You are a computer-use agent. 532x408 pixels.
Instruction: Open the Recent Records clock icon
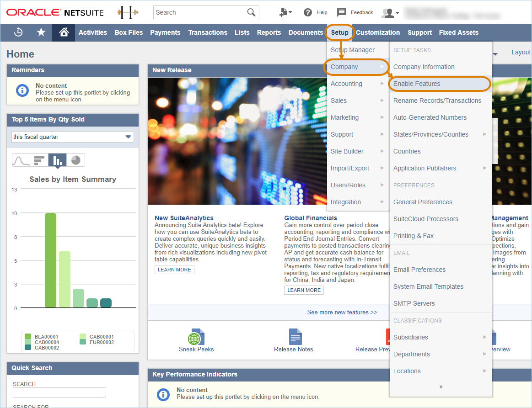click(18, 32)
